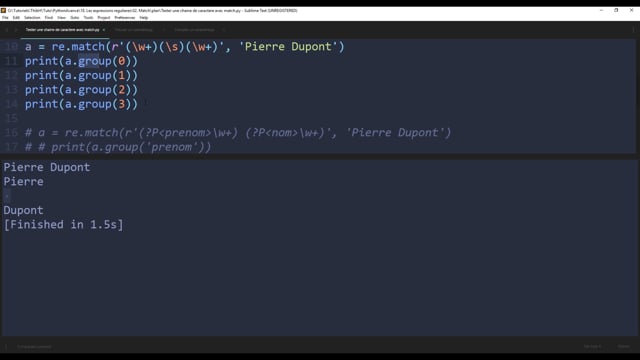
Task: Click the tab history back arrow
Action: tap(7, 30)
